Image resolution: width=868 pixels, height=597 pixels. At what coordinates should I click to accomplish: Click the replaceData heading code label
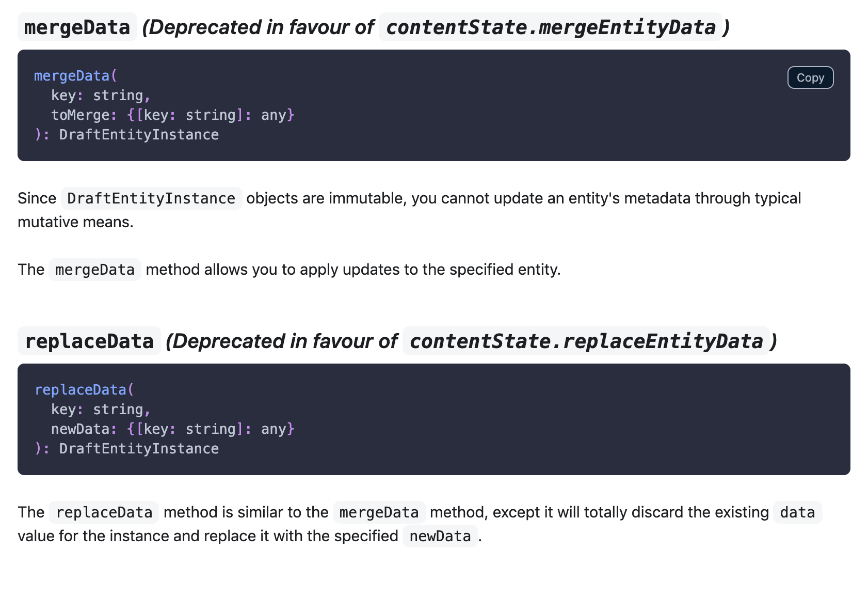(89, 341)
